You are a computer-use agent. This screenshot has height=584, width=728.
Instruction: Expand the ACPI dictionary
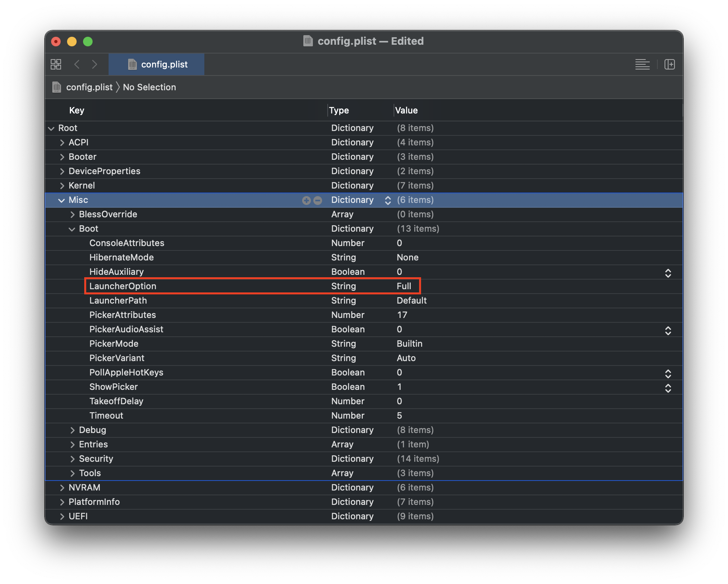[x=62, y=143]
